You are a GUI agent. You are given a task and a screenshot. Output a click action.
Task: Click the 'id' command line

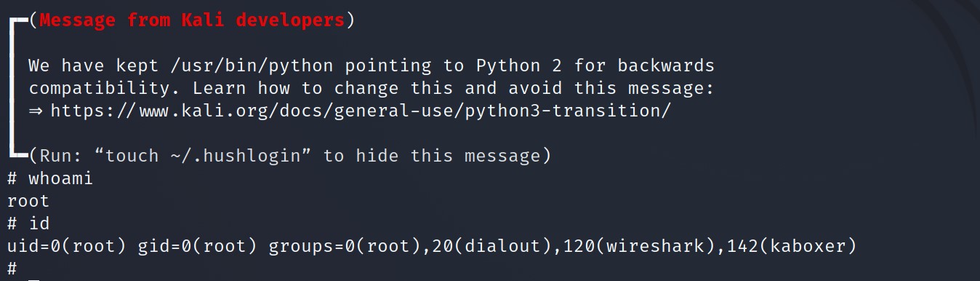coord(28,223)
